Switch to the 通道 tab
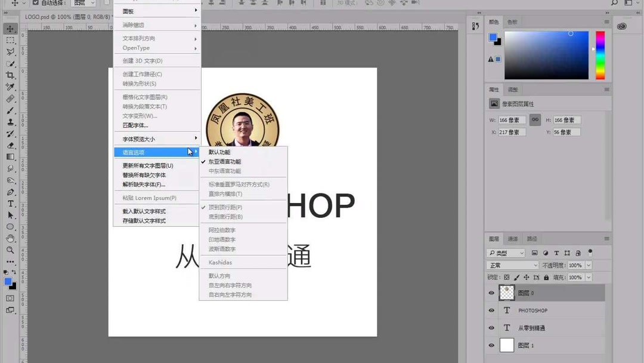 point(513,239)
